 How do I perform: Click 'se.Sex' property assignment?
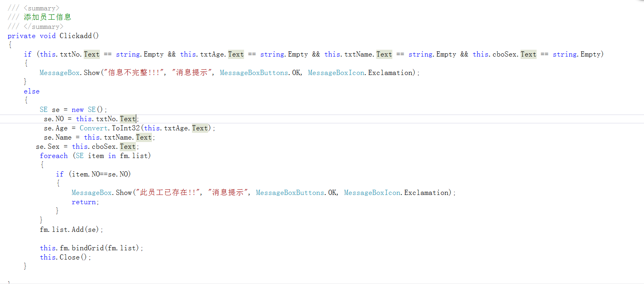(x=48, y=146)
